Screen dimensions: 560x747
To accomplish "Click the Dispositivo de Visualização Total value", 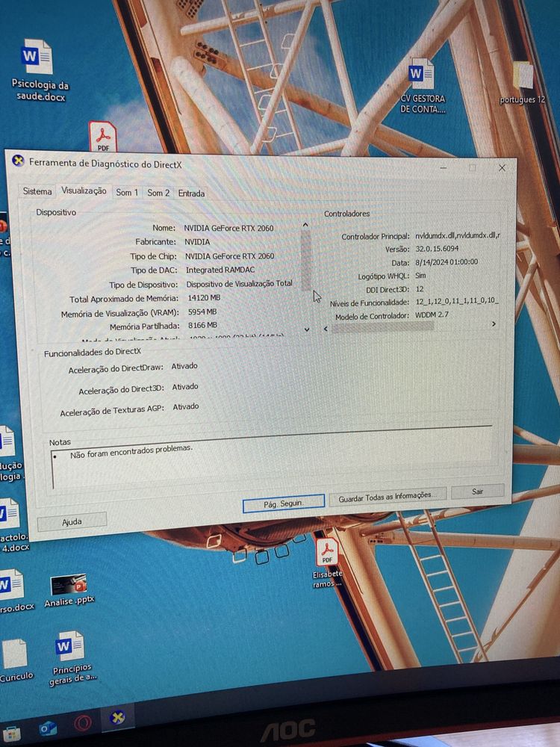I will (240, 283).
